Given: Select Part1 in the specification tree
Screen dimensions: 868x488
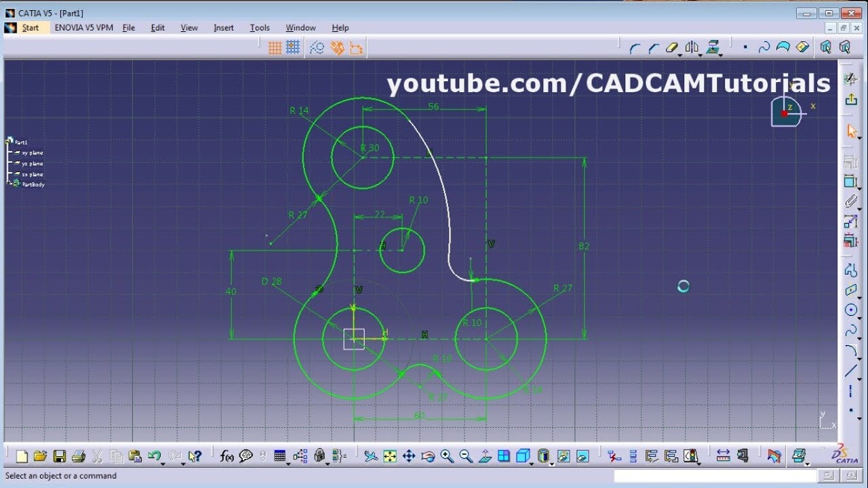Looking at the screenshot, I should (x=21, y=142).
